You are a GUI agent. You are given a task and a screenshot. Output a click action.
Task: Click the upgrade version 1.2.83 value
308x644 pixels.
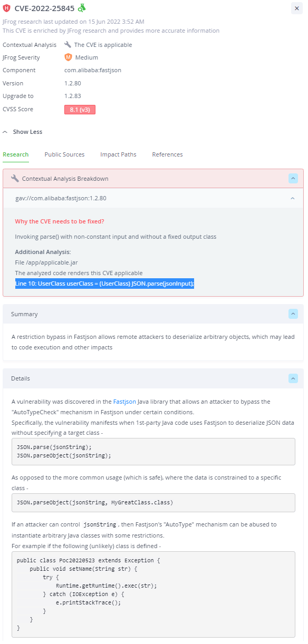tap(73, 96)
